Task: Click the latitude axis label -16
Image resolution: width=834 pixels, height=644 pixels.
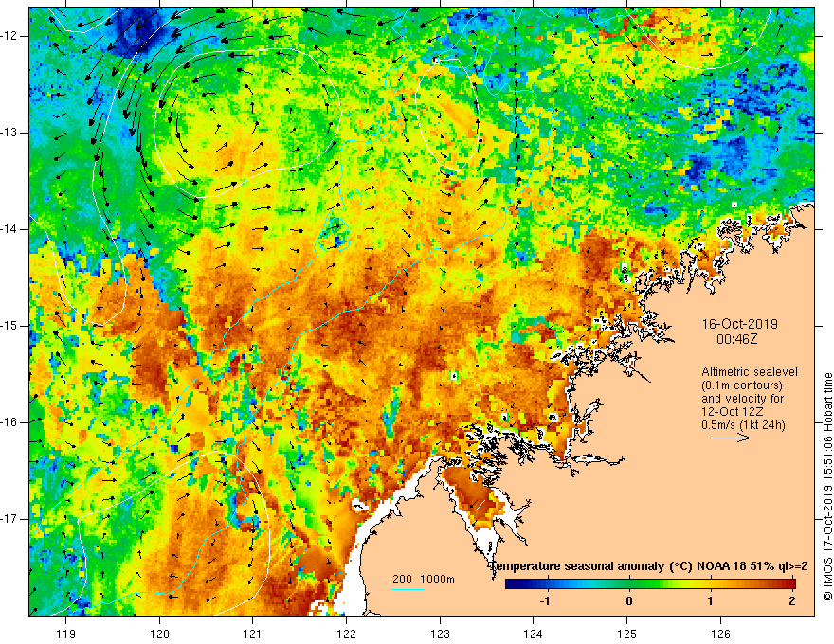Action: coord(9,422)
